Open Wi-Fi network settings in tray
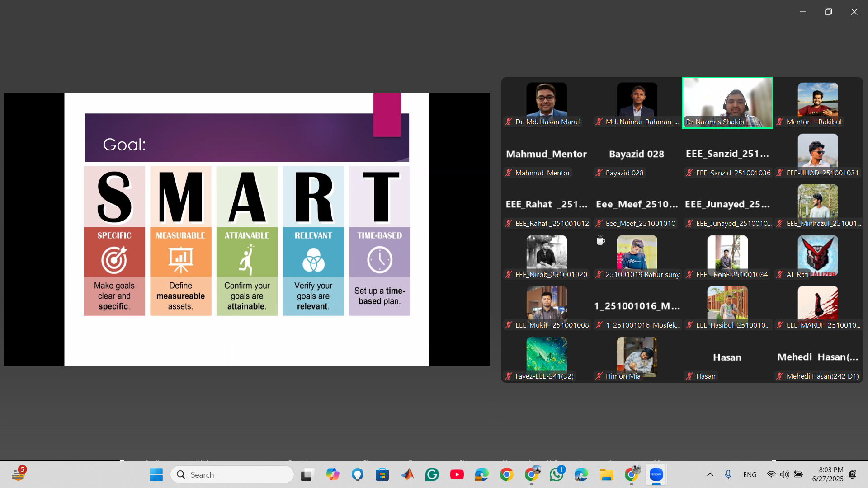The width and height of the screenshot is (868, 488). tap(771, 474)
